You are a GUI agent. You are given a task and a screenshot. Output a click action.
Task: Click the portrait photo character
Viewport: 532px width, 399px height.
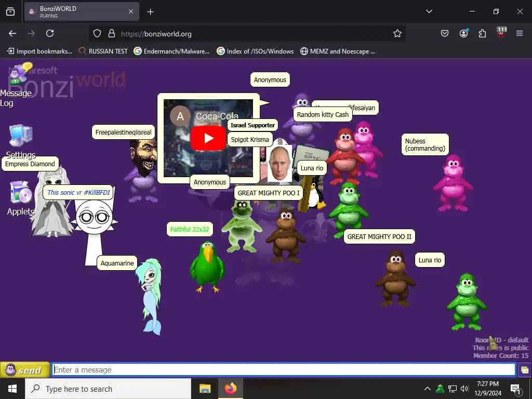[280, 164]
